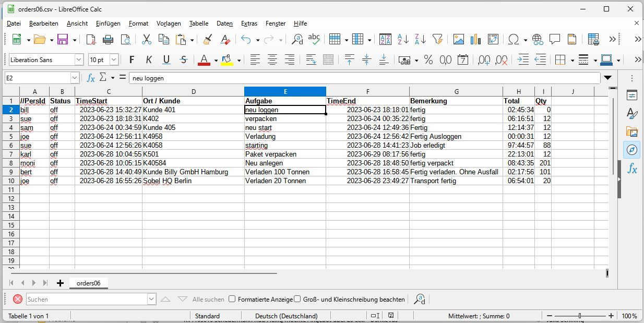
Task: Insert a pivot table
Action: [x=493, y=40]
